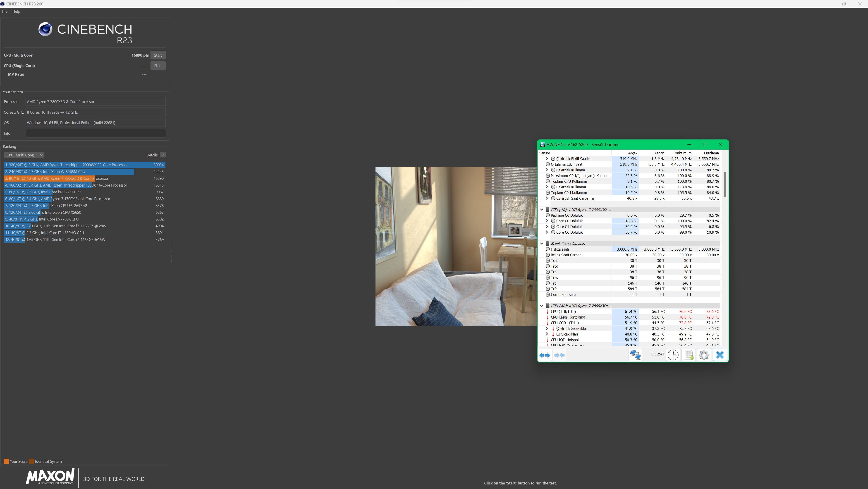The image size is (868, 489).
Task: Click sensor icon beside Ortalama Etkili Saat
Action: pos(548,164)
